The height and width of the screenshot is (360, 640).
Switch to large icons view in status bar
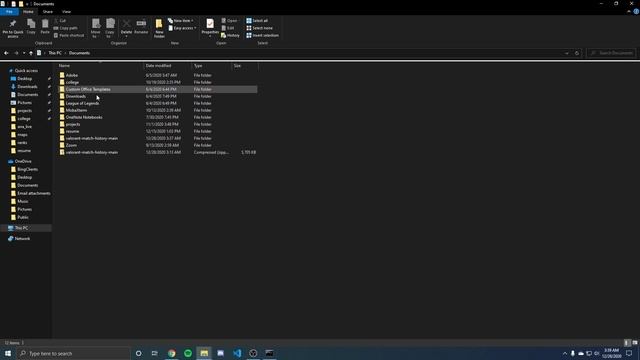click(635, 343)
